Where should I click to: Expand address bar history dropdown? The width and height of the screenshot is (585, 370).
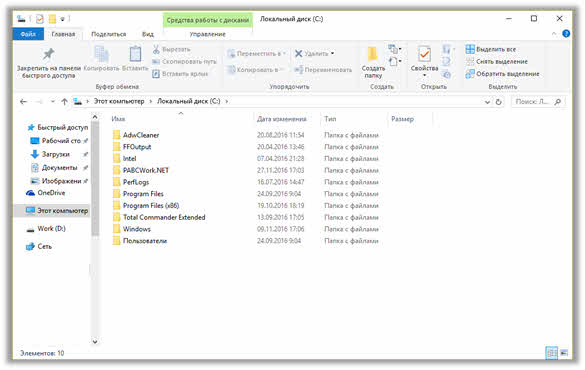(x=487, y=102)
